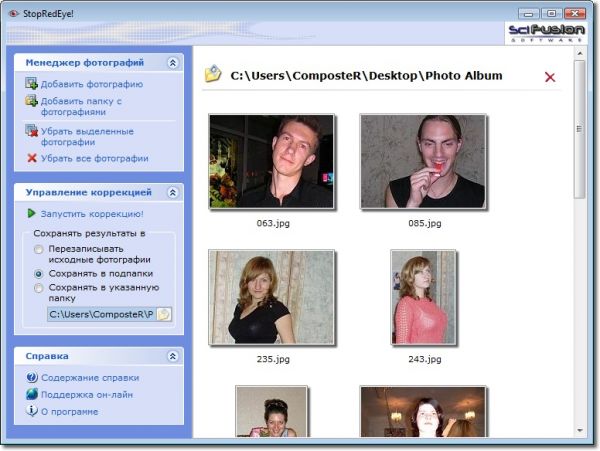Image resolution: width=600 pixels, height=451 pixels.
Task: Select the 063.jpg photo thumbnail
Action: [x=271, y=161]
